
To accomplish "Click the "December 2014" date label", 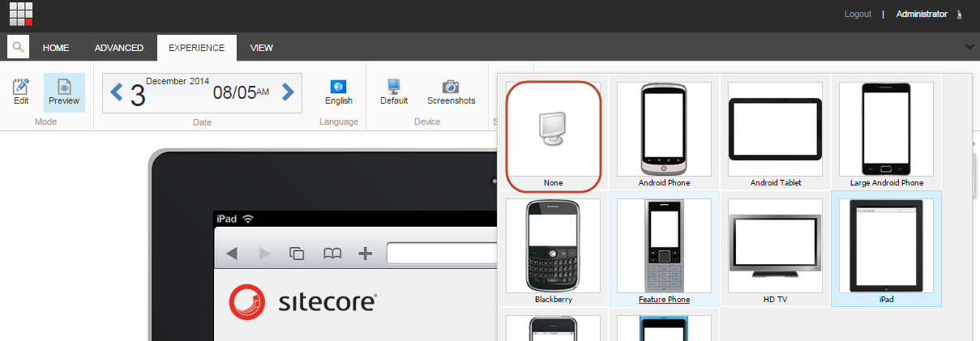I will 178,82.
